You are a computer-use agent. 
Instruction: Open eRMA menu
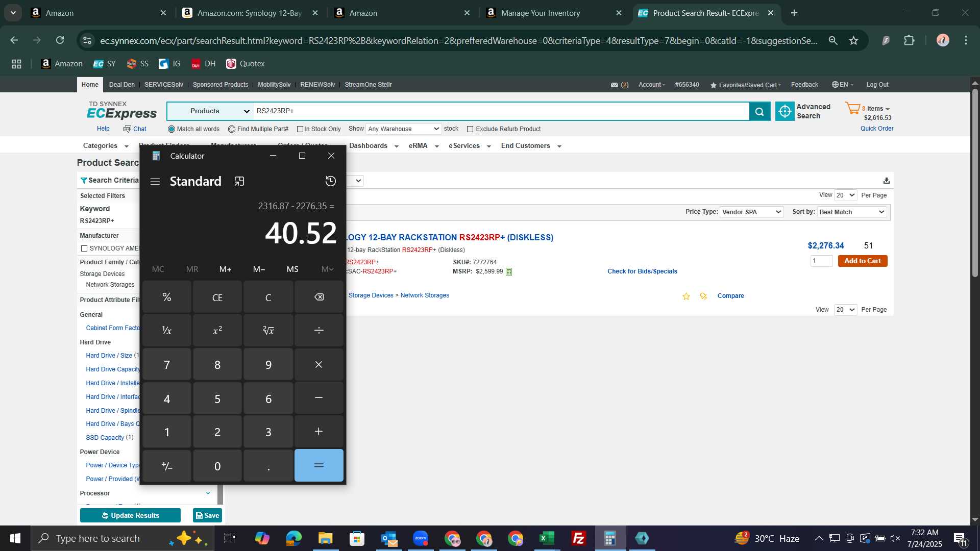tap(424, 146)
